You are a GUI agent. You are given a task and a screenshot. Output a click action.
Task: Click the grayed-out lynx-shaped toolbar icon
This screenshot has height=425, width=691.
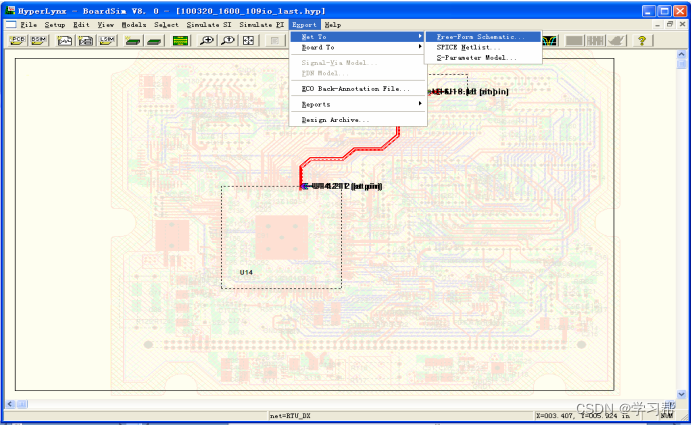pyautogui.click(x=617, y=41)
